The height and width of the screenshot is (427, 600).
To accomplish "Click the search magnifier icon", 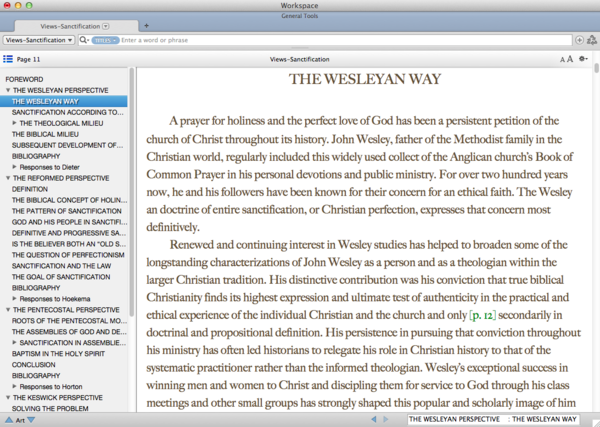I will coord(83,40).
